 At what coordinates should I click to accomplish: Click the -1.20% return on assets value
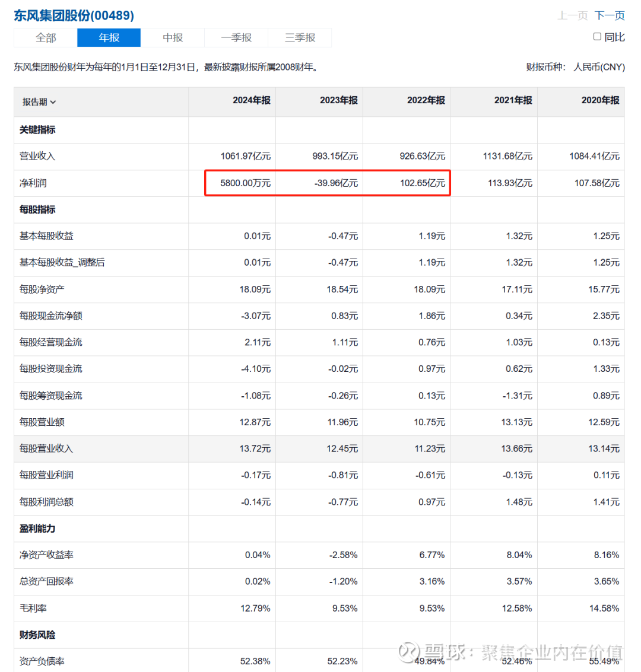point(344,581)
